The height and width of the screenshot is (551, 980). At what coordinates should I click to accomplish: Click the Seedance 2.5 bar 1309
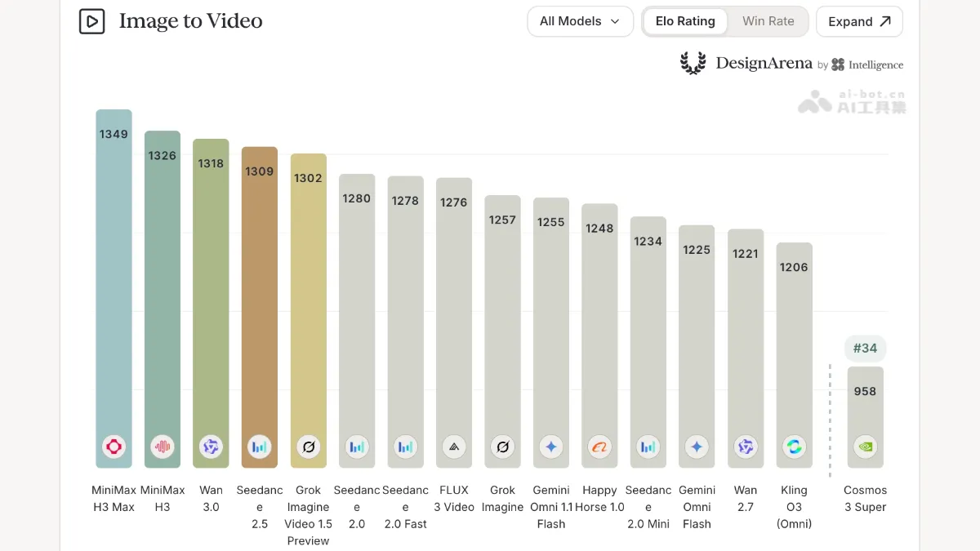click(260, 307)
